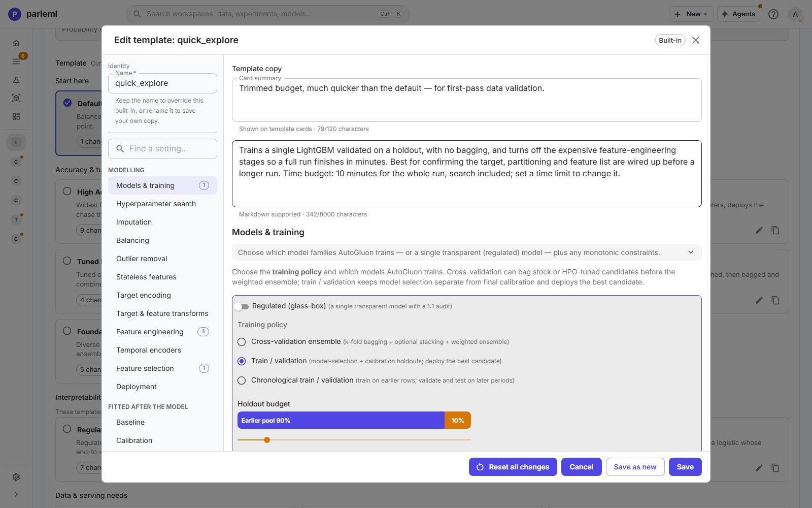812x508 pixels.
Task: Open the list icon with badge 6
Action: tap(16, 61)
